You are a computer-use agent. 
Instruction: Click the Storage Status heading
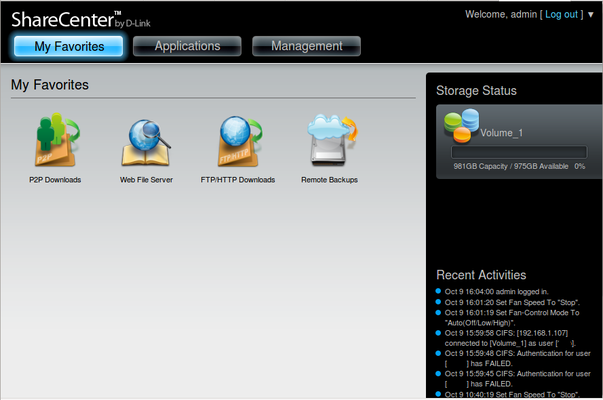[x=476, y=91]
